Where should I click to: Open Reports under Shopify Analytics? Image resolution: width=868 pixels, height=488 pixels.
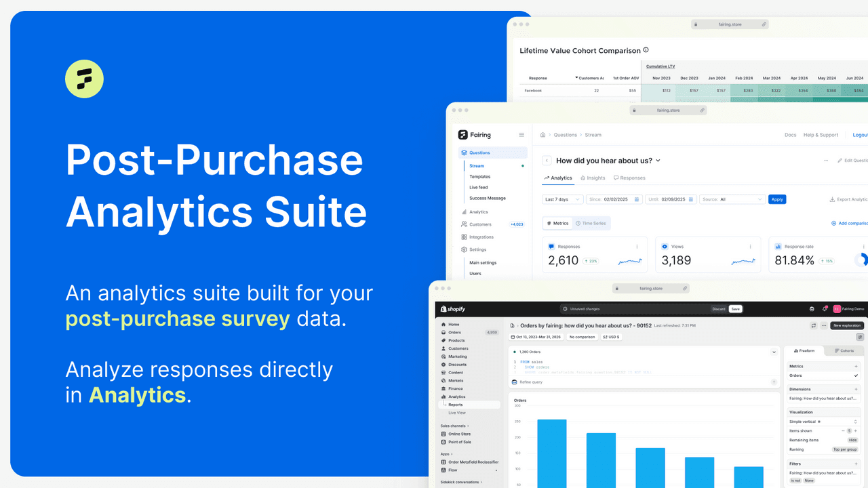point(469,405)
